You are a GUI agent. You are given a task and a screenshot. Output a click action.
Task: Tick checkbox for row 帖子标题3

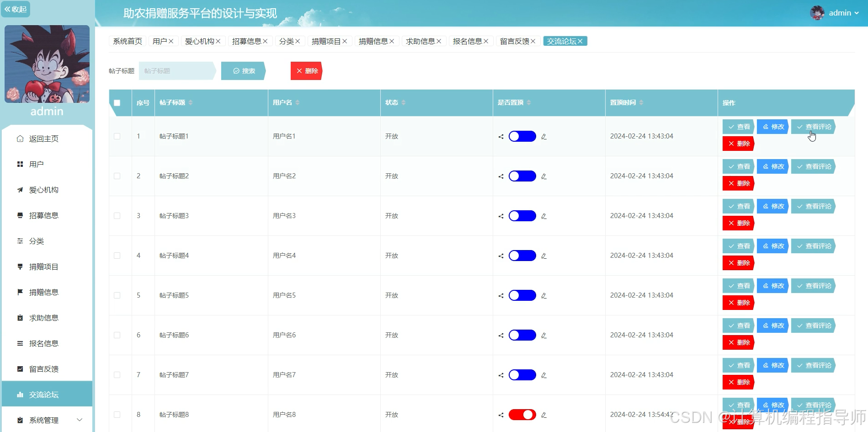coord(117,216)
